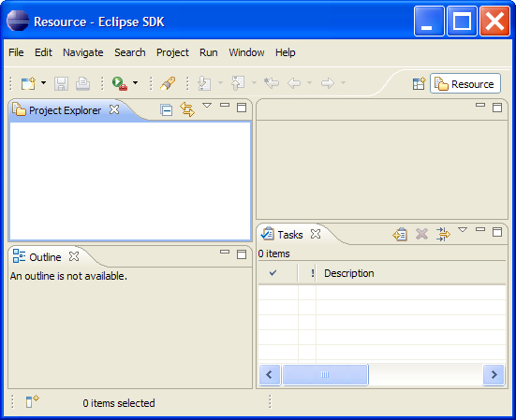Close the Tasks view

coord(316,234)
